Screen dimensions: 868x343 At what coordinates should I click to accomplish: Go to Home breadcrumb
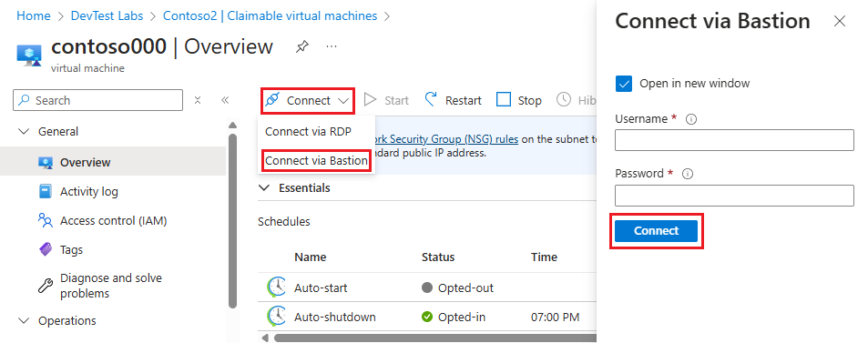coord(33,16)
